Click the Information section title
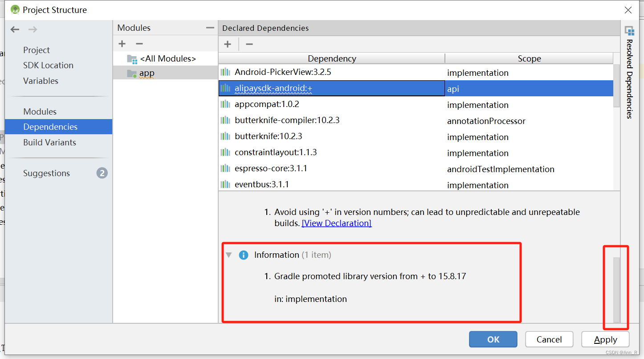 [x=277, y=255]
